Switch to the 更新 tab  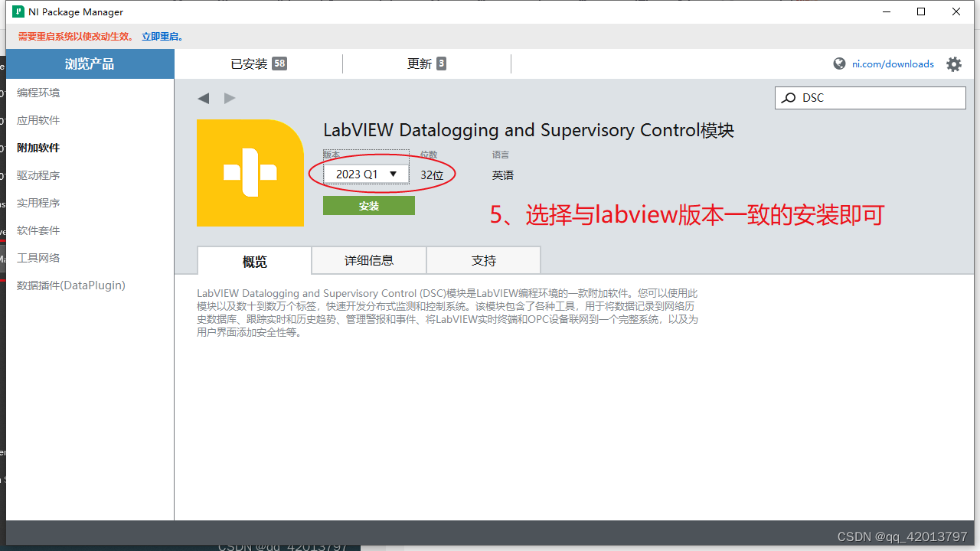(426, 64)
